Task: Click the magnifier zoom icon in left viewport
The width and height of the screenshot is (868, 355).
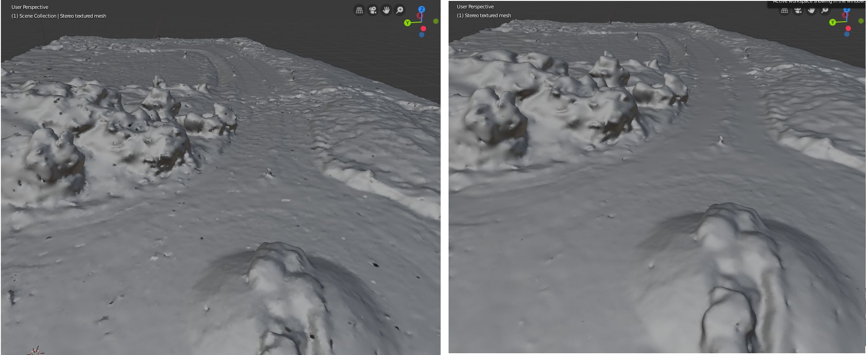Action: 400,10
